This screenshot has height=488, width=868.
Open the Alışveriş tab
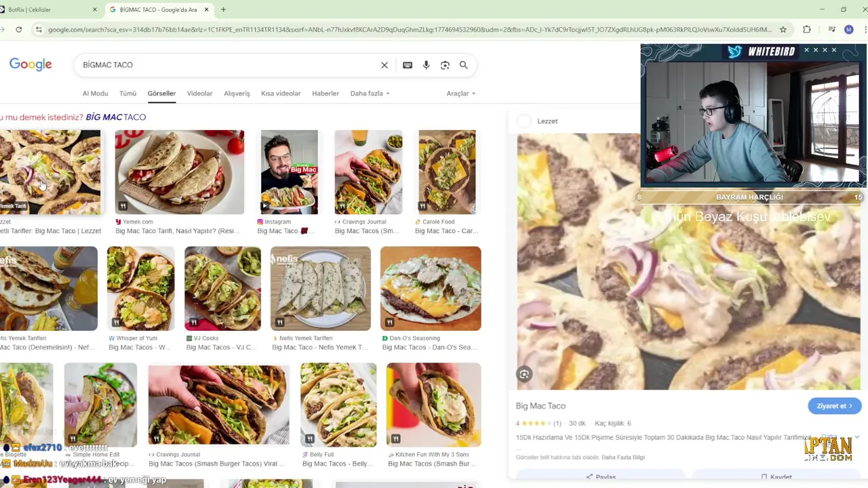tap(237, 94)
